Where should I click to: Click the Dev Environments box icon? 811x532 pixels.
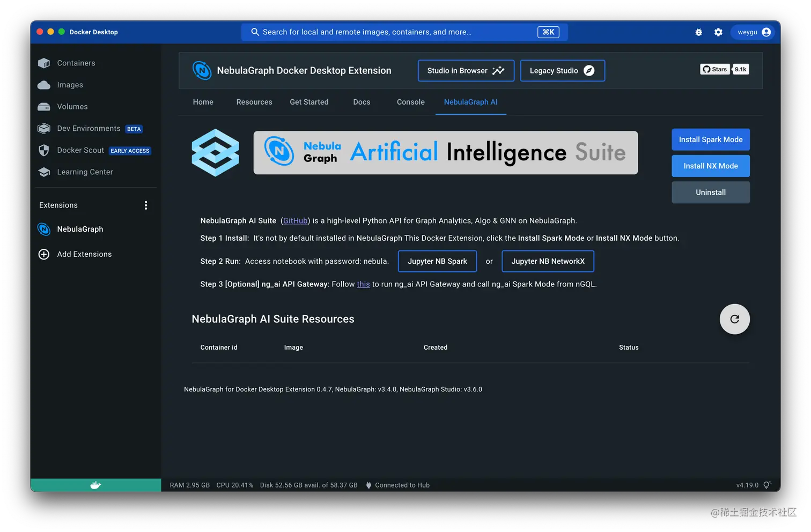[x=44, y=129]
